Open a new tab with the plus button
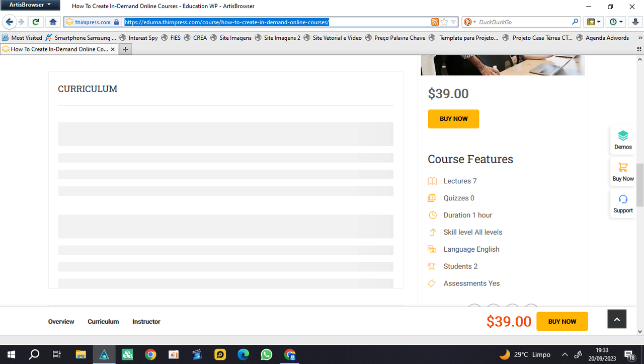The height and width of the screenshot is (364, 644). [x=125, y=49]
